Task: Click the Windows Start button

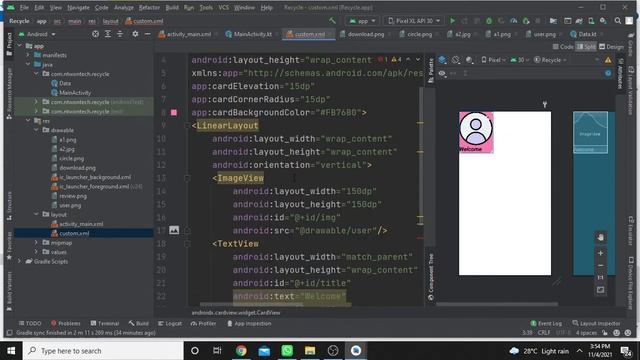Action: pos(11,351)
